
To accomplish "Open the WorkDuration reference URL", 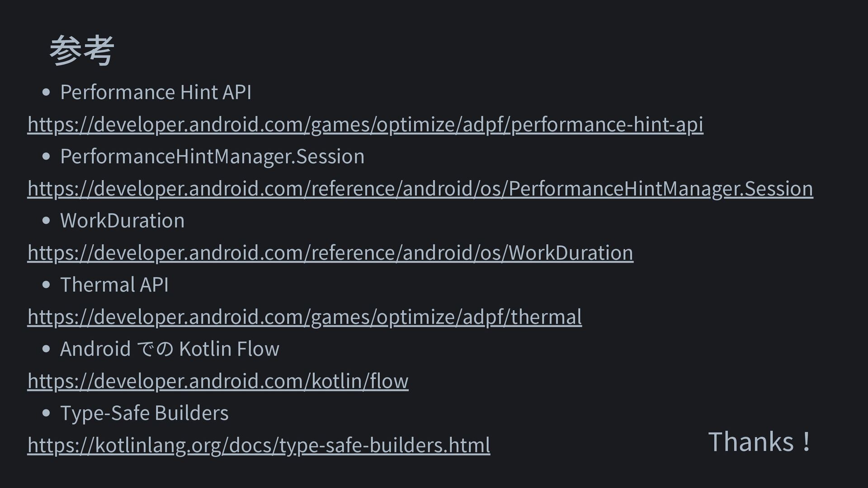I will pyautogui.click(x=330, y=253).
